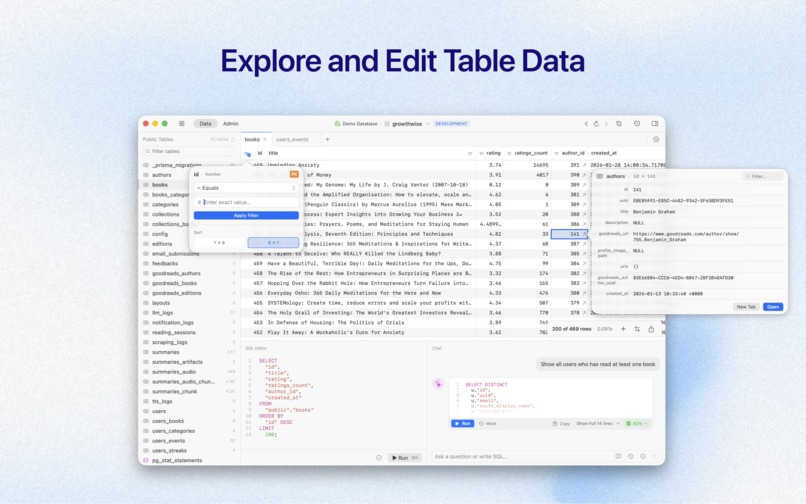Click the third circular icon right of chat input
Screen dimensions: 806x504
click(643, 456)
